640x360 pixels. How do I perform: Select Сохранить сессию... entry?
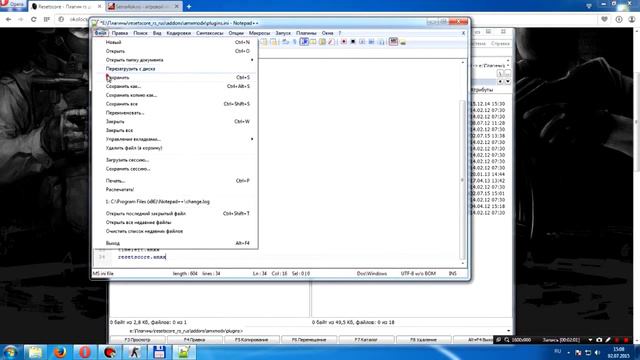click(176, 169)
